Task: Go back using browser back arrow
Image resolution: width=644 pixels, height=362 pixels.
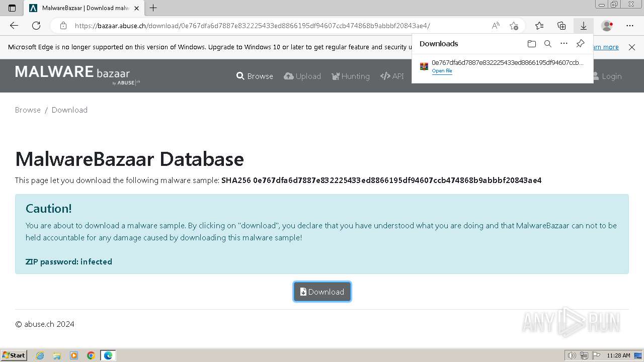Action: tap(14, 26)
